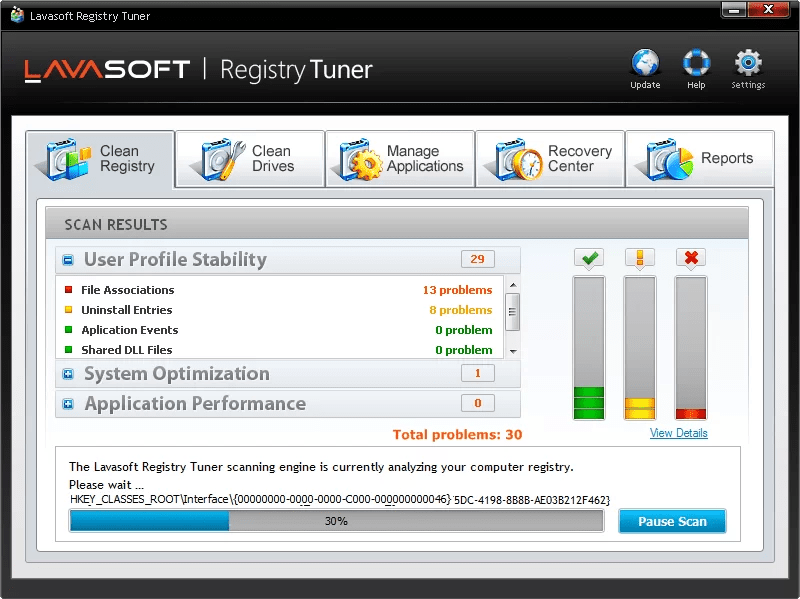Click green square beside Shared DLL Files
Image resolution: width=800 pixels, height=599 pixels.
point(68,350)
